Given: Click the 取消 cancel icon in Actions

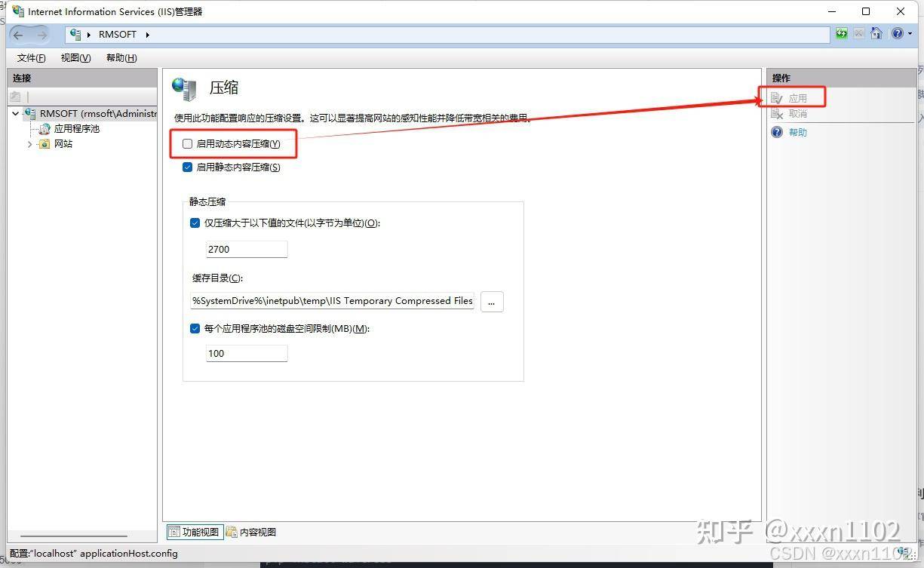Looking at the screenshot, I should click(777, 114).
